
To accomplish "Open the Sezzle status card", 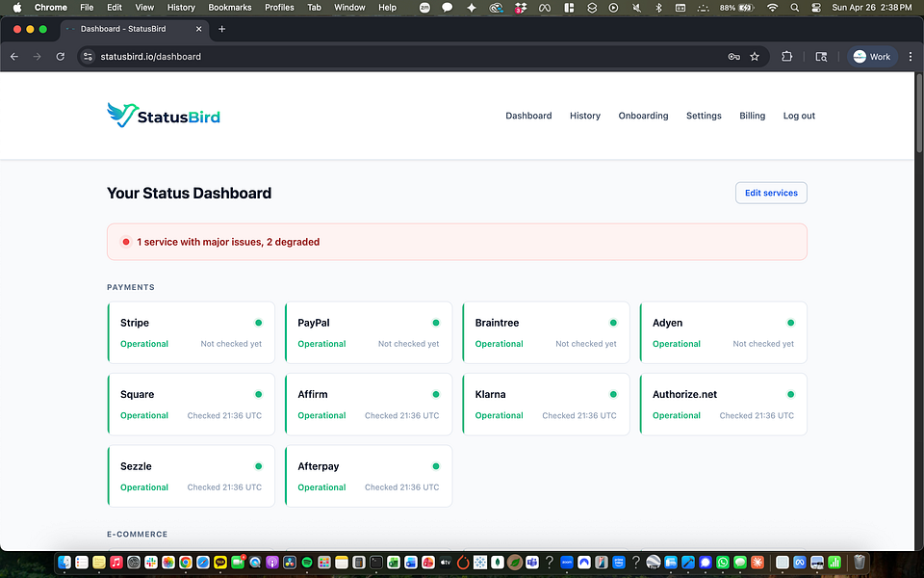I will [191, 476].
